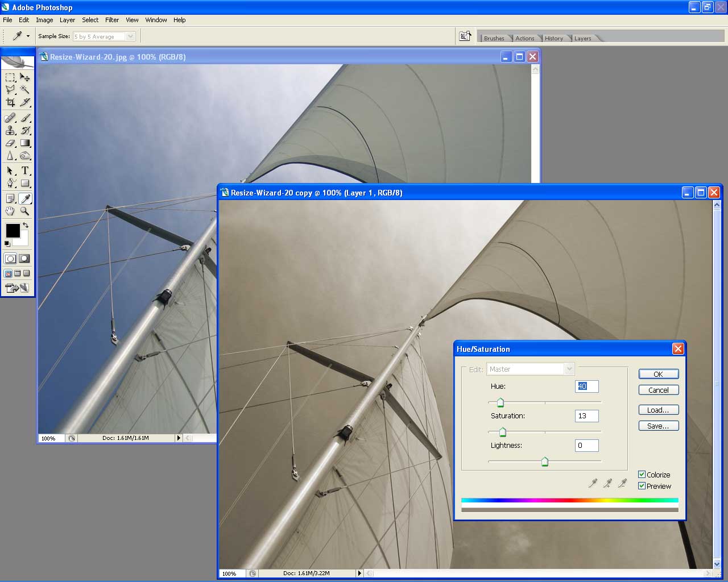Select the Eraser tool
Screen dimensions: 728x582
(10, 143)
